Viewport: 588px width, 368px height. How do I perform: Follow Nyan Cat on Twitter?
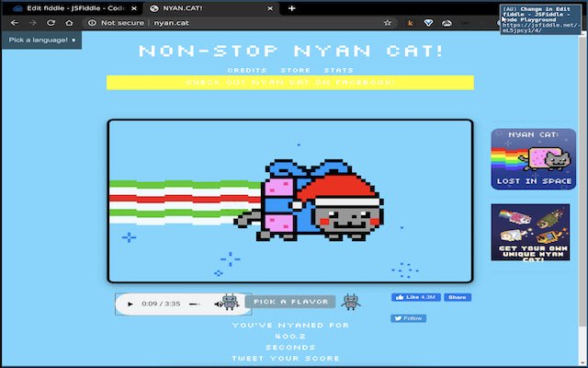pos(408,318)
